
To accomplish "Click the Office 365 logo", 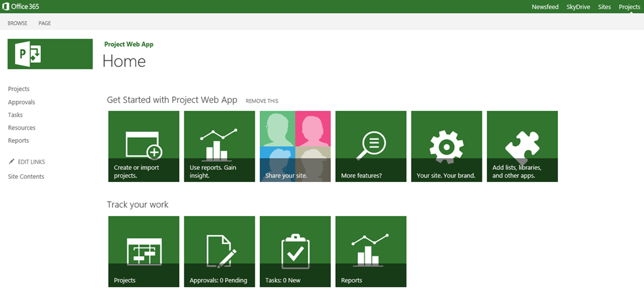I will point(21,6).
